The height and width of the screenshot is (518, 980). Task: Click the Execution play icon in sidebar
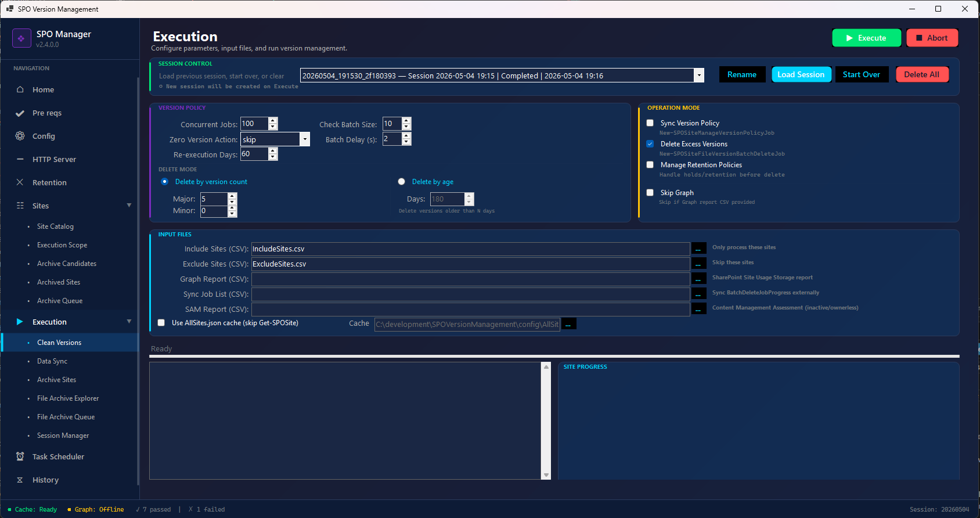tap(20, 322)
